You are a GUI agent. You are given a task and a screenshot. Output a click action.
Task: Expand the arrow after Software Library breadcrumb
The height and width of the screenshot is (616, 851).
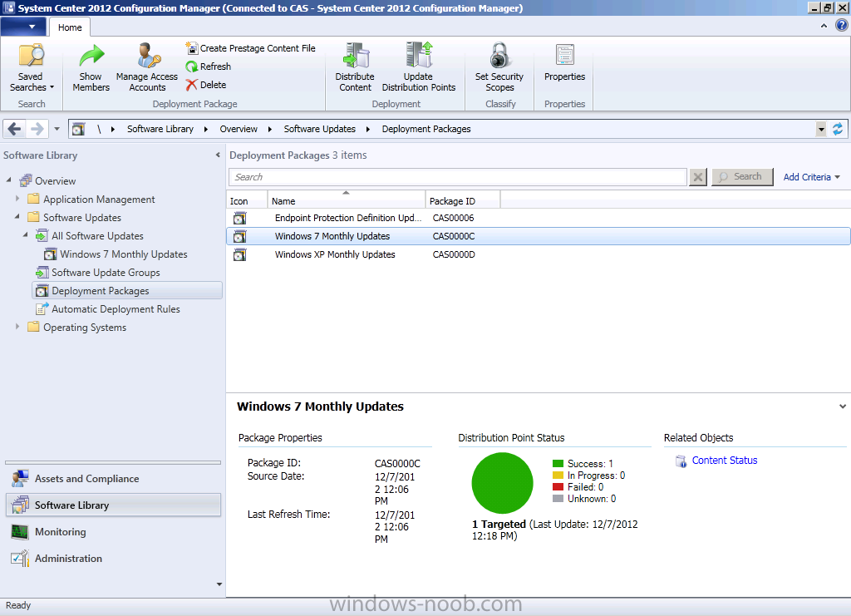[x=206, y=129]
